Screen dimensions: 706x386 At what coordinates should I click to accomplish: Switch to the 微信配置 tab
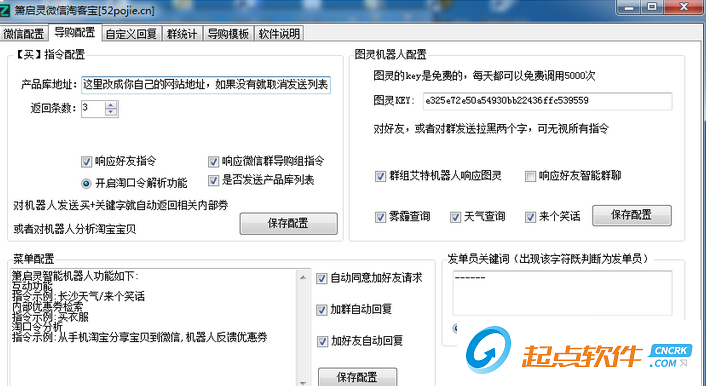pyautogui.click(x=24, y=34)
